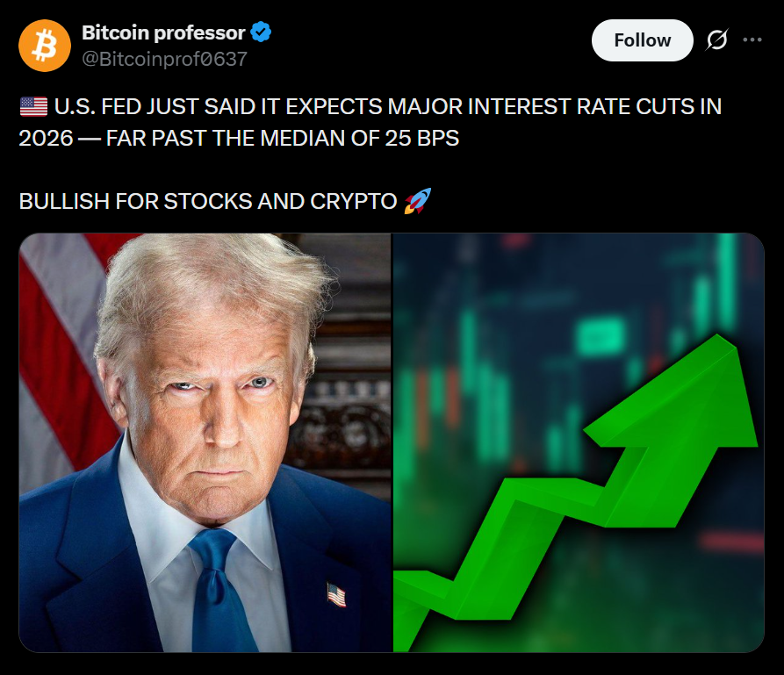This screenshot has height=675, width=784.
Task: Click the blue verified checkmark badge
Action: coord(261,32)
